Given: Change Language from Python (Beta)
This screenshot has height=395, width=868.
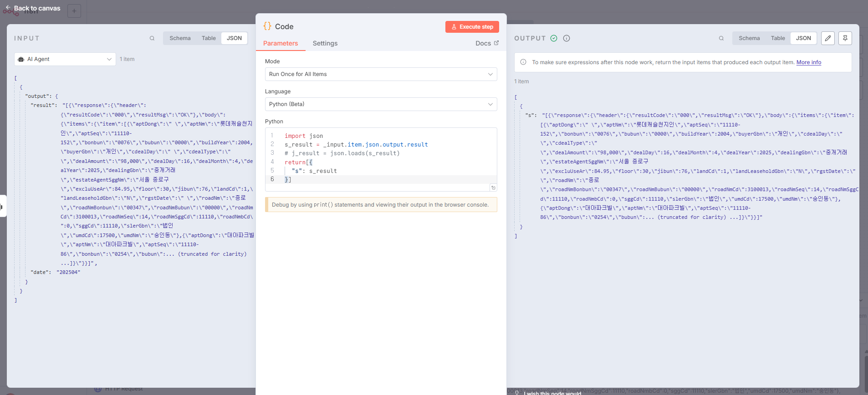Looking at the screenshot, I should (381, 104).
